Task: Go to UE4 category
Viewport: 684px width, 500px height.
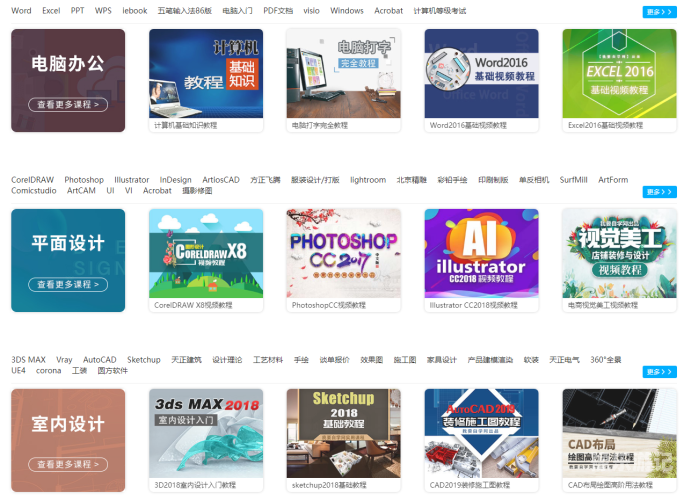Action: coord(18,370)
